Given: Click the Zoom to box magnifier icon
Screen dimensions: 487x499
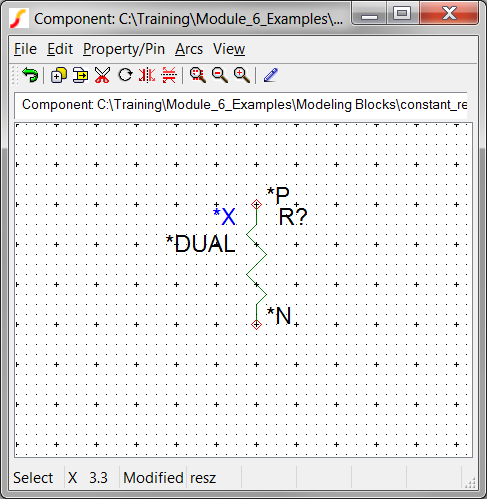Looking at the screenshot, I should point(198,75).
